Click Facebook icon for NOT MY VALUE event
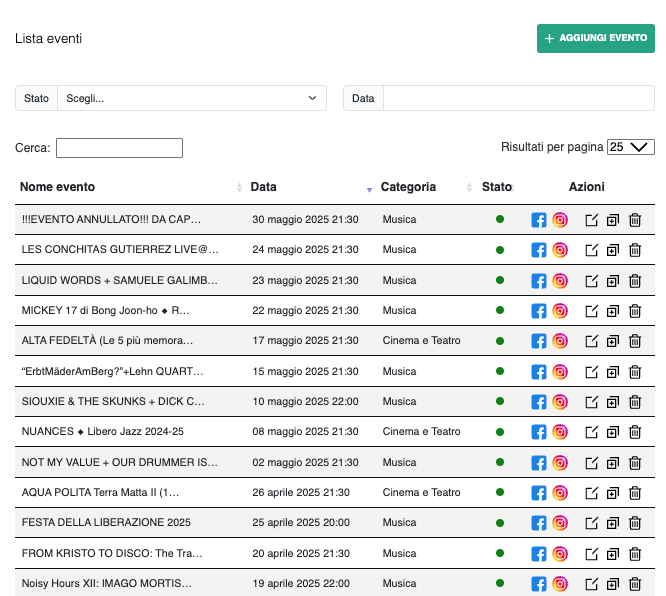Viewport: 666px width, 596px height. tap(538, 463)
